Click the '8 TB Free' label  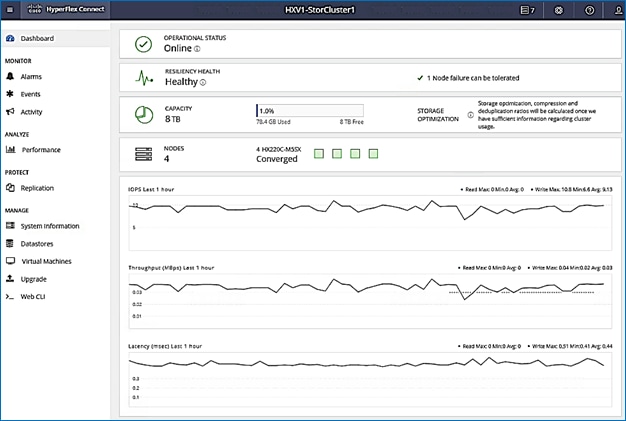pyautogui.click(x=352, y=122)
